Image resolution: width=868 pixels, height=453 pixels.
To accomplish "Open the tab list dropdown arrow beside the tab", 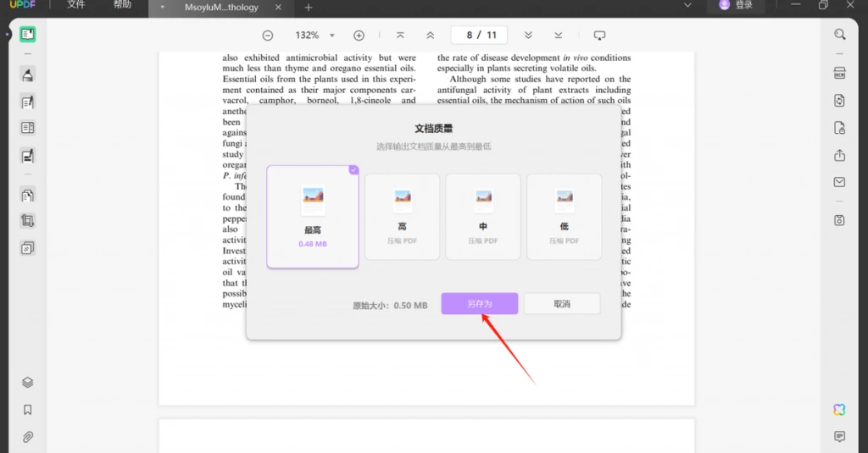I will click(162, 7).
